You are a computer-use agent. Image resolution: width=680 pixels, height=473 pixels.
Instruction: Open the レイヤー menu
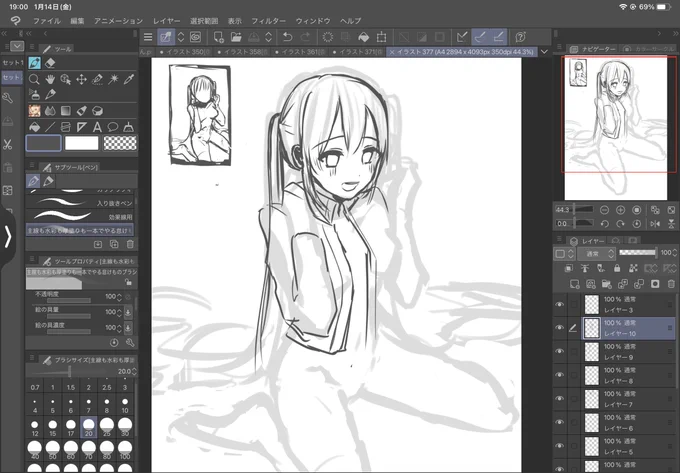(166, 21)
